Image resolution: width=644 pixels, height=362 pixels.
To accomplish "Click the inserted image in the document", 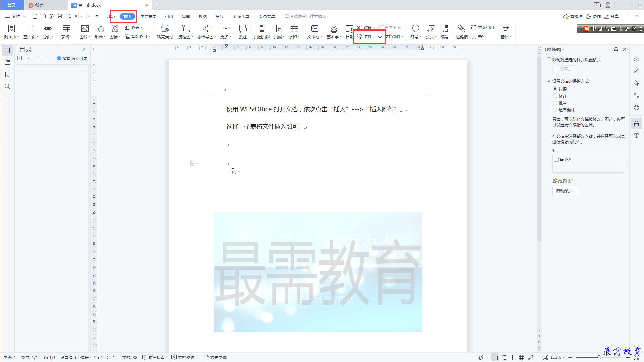I will [318, 272].
